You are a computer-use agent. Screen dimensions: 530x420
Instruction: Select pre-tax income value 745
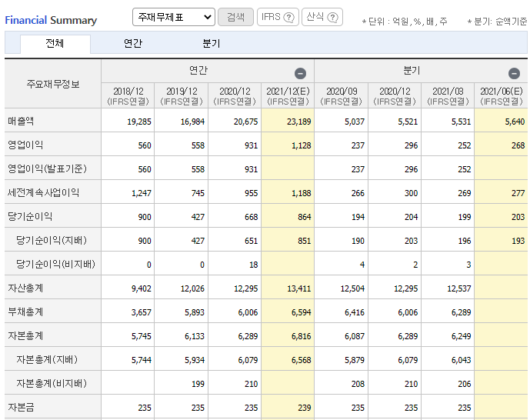[x=198, y=193]
